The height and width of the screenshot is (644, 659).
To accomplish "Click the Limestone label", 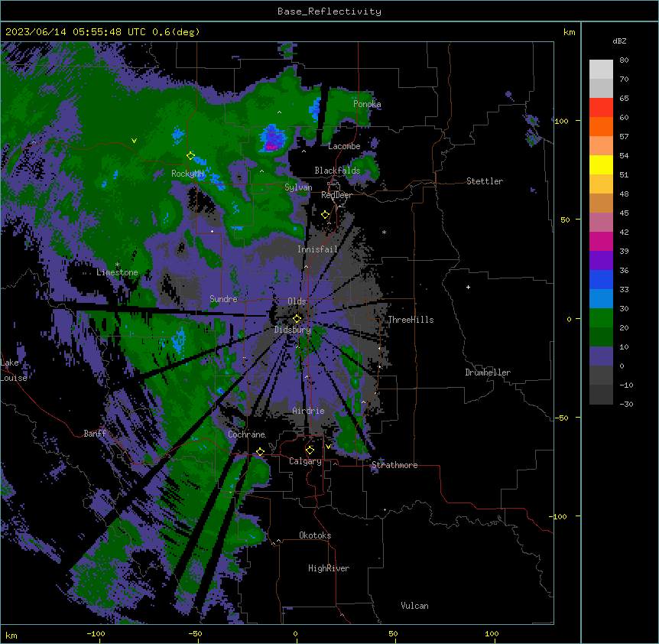I will coord(117,272).
